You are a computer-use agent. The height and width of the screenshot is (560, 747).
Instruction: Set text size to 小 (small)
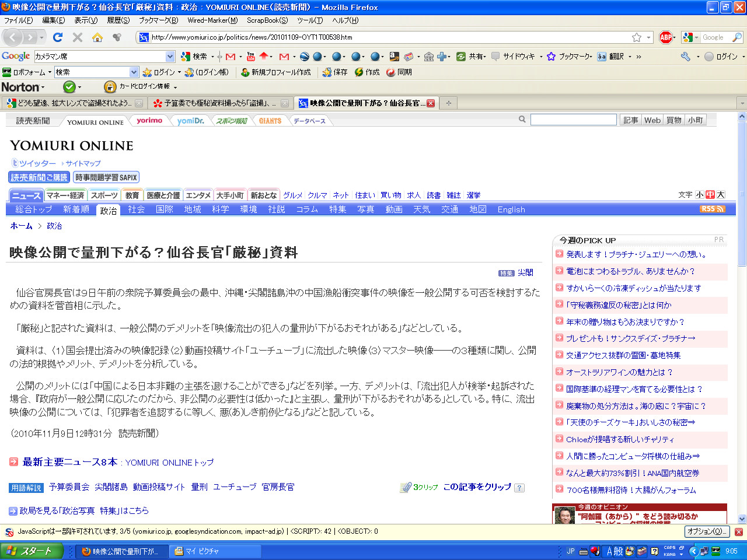coord(700,195)
